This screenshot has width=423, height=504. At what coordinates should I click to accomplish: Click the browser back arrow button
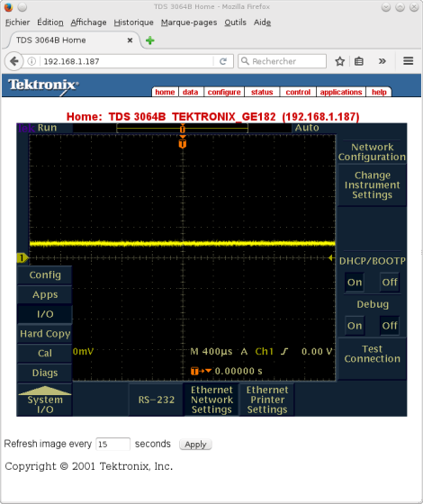click(13, 61)
